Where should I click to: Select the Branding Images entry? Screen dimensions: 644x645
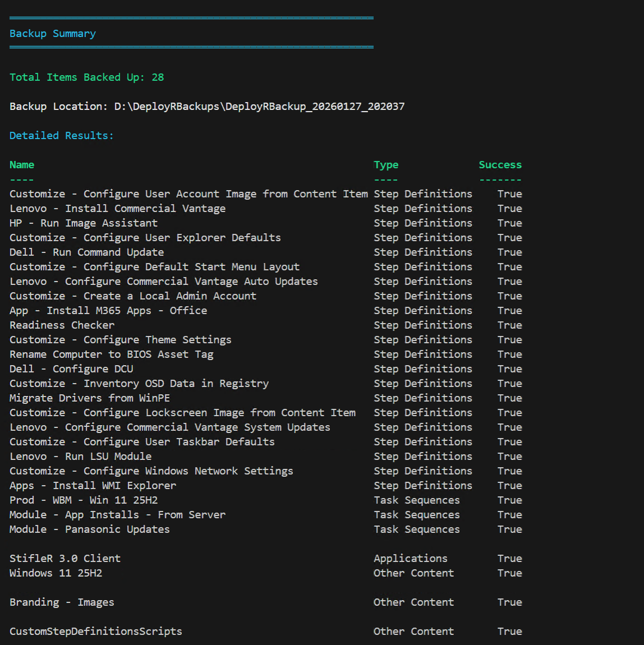[62, 602]
